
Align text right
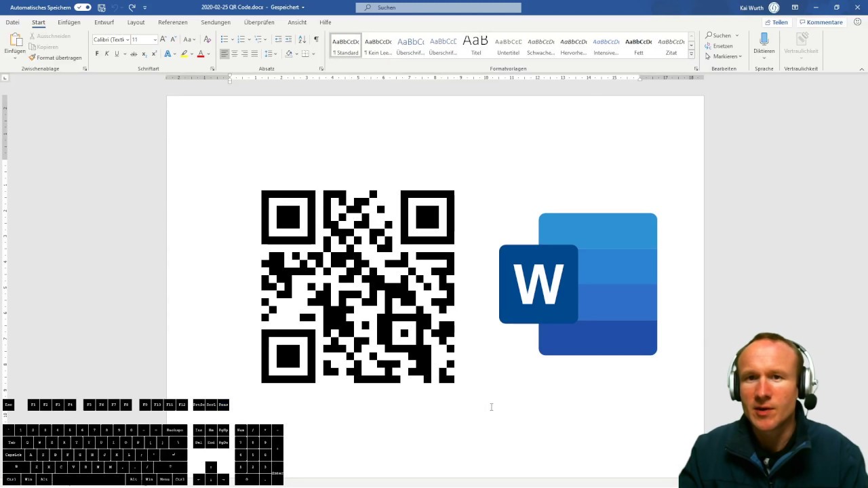(x=244, y=54)
